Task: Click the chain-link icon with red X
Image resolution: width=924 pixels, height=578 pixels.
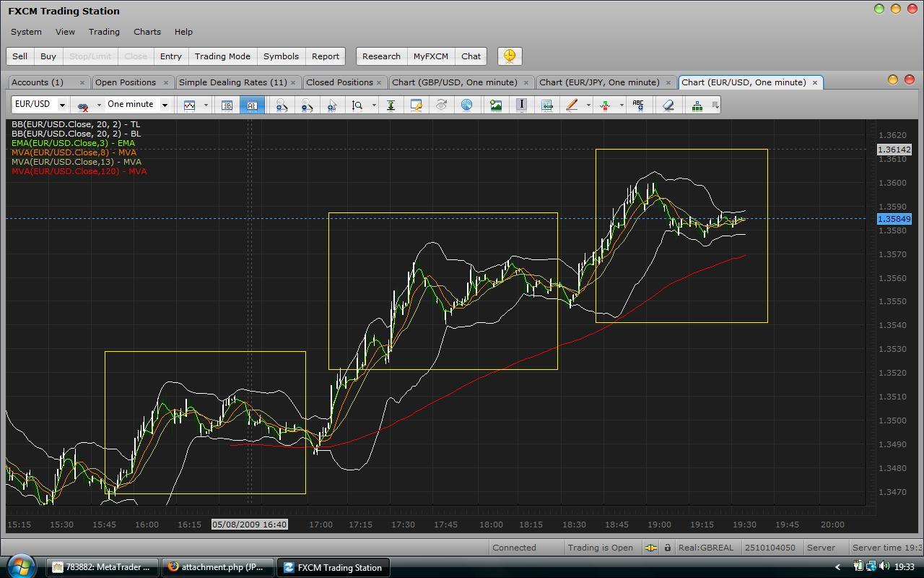Action: coord(82,105)
